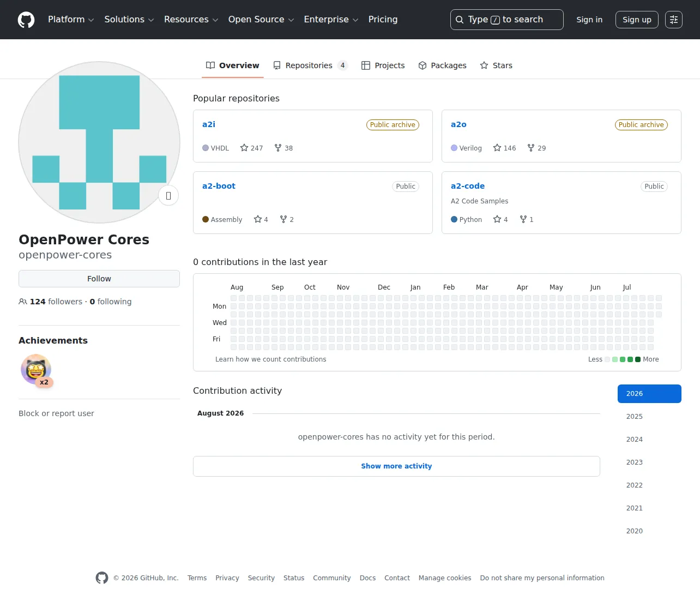Select the 2021 year filter
Image resolution: width=700 pixels, height=607 pixels.
pyautogui.click(x=649, y=508)
